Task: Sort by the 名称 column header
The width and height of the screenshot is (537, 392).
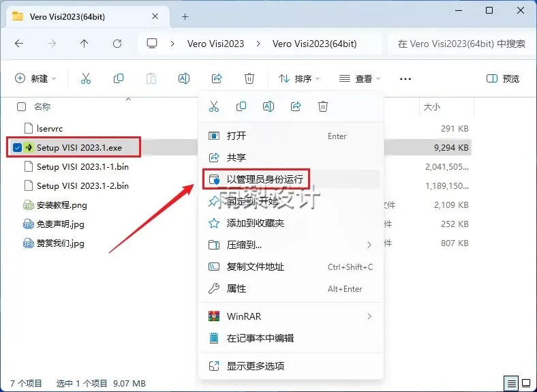Action: pos(42,107)
